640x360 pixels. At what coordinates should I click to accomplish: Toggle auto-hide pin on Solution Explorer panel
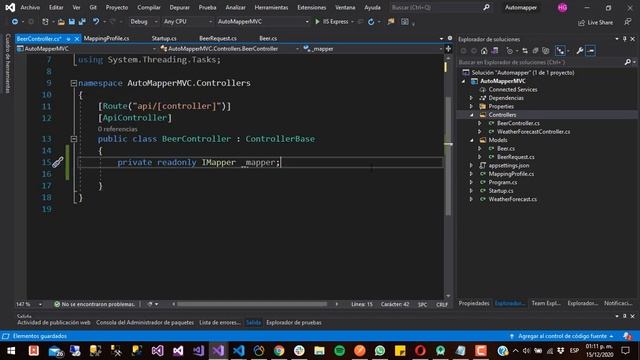(624, 39)
